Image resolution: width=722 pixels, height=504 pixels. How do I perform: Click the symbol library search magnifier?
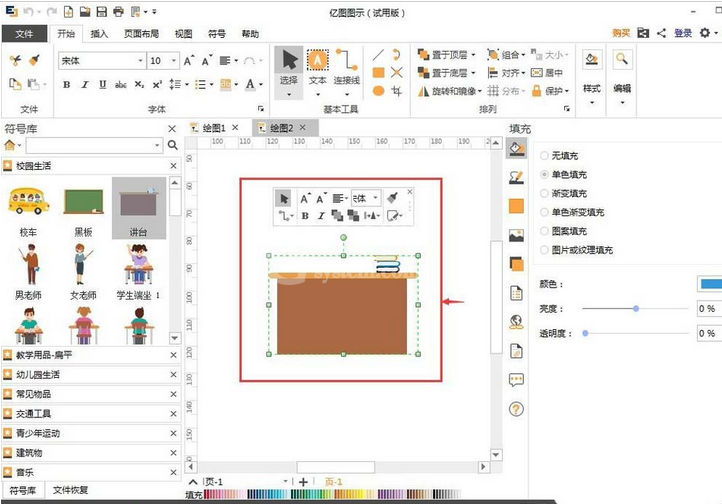click(x=173, y=145)
